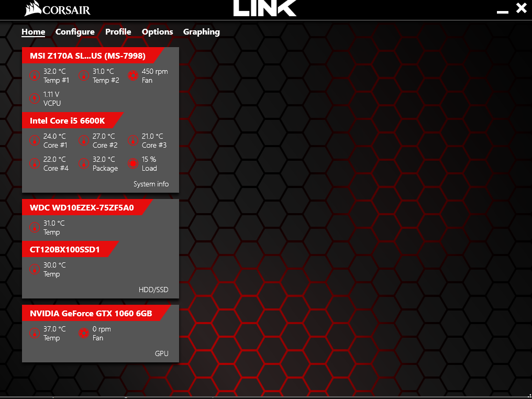Select the Core #4 temperature icon
This screenshot has height=399, width=532.
click(34, 163)
